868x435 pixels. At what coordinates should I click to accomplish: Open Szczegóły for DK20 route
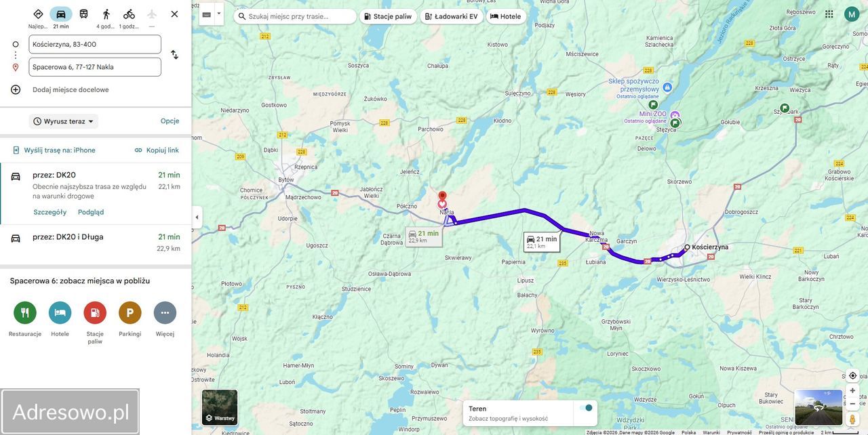[50, 212]
